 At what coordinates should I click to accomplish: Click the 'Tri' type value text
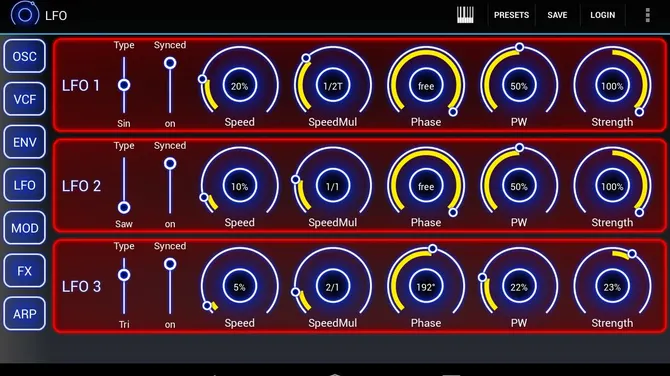click(124, 324)
